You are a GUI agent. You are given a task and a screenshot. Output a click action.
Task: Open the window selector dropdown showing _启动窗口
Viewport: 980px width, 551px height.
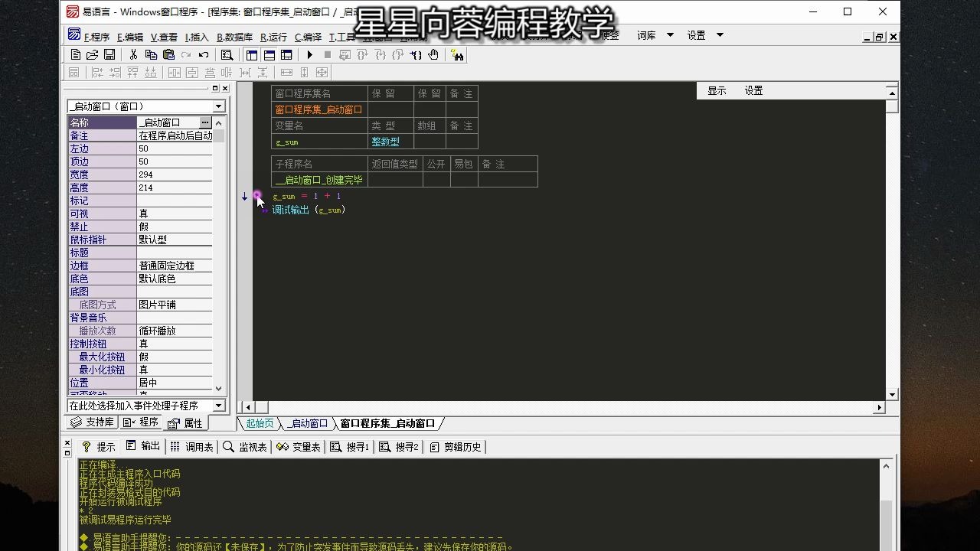[217, 106]
